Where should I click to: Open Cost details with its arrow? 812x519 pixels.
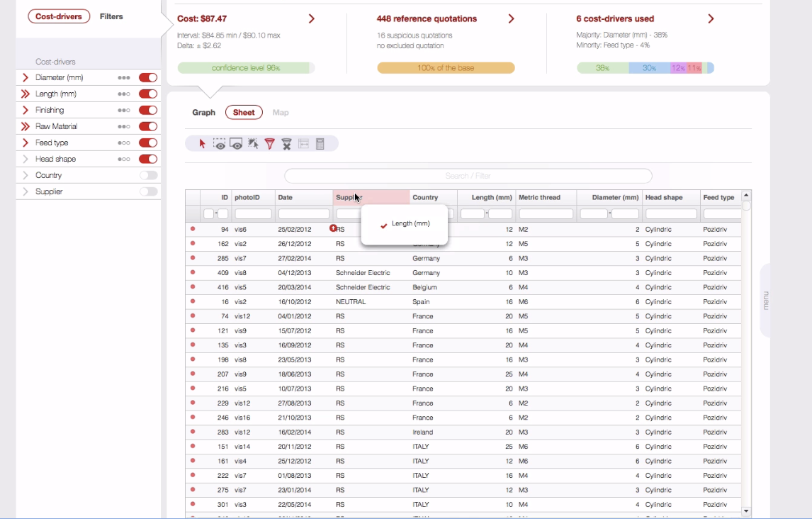(x=312, y=19)
